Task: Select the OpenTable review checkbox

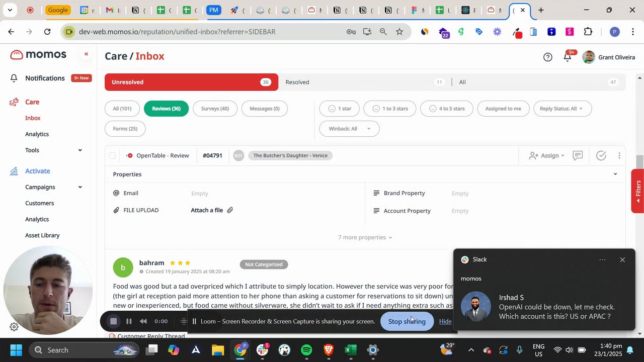Action: click(112, 156)
